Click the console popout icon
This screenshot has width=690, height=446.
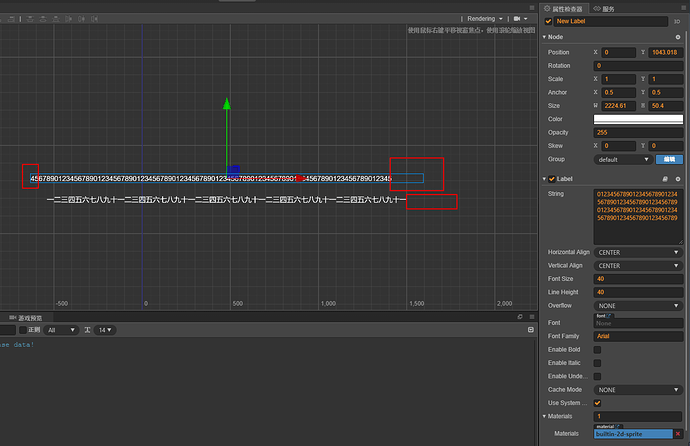tap(520, 317)
